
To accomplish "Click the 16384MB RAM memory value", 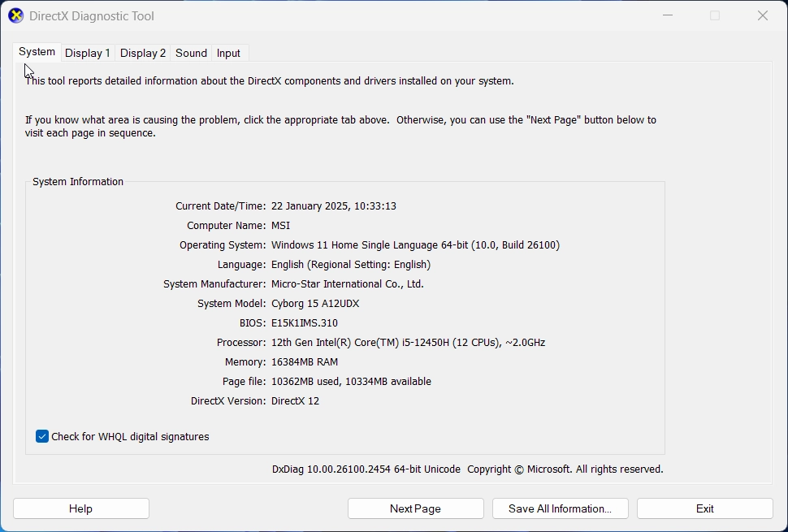I will (305, 362).
